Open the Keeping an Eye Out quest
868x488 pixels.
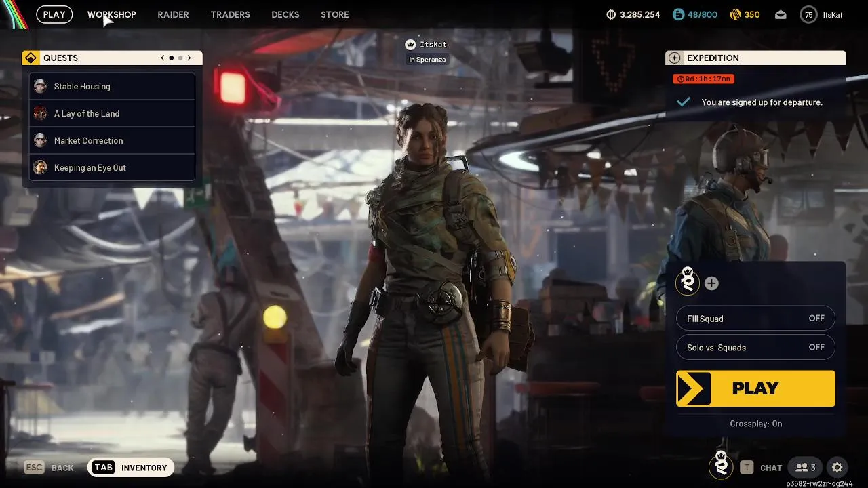click(113, 167)
